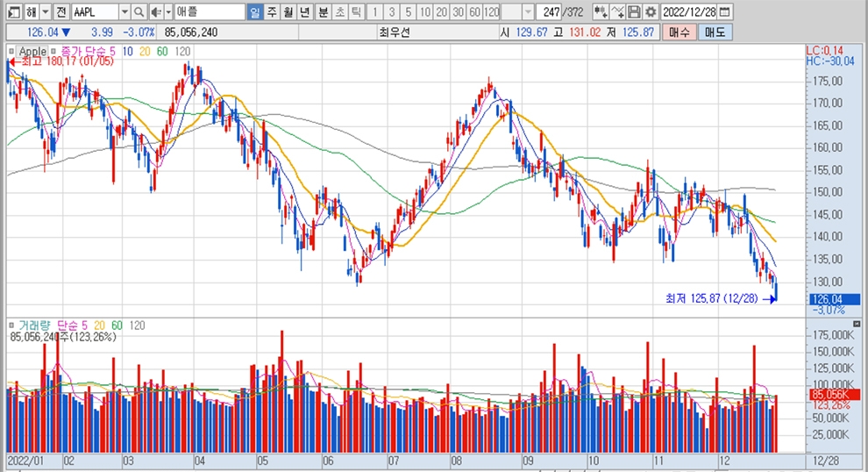Click the 247 candle count input field
The height and width of the screenshot is (472, 868).
point(552,12)
